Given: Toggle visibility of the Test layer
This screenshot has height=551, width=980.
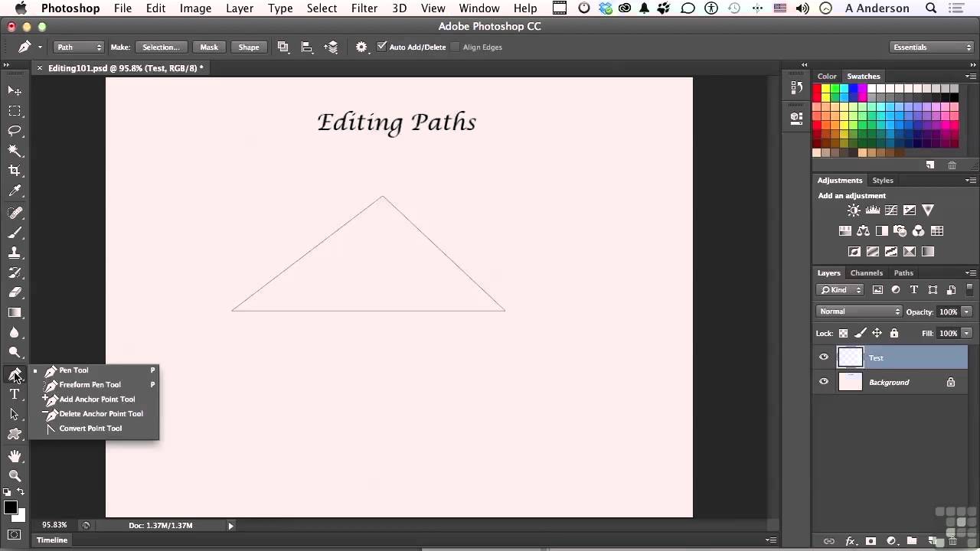Looking at the screenshot, I should coord(824,357).
